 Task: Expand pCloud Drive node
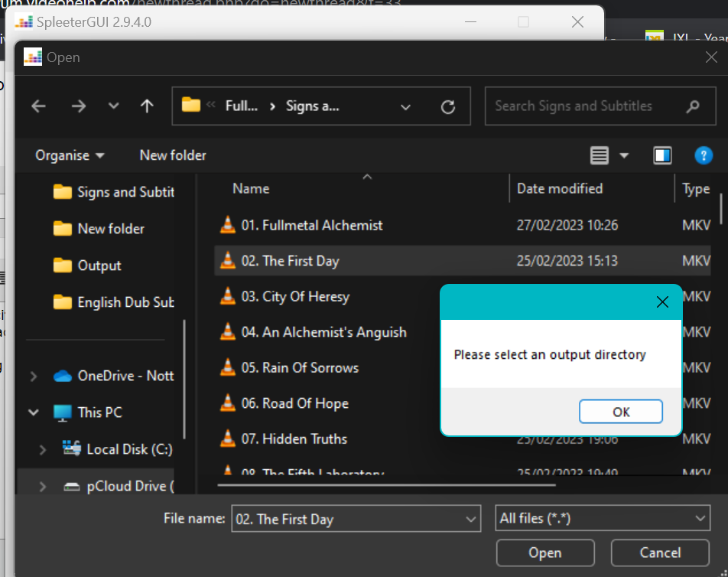[43, 487]
